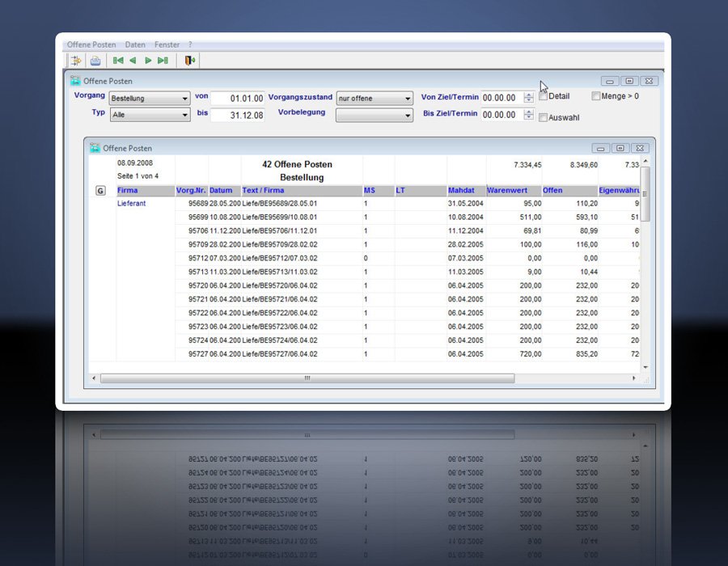The image size is (728, 566).
Task: Open the Vorgangszustand dropdown 'nur offene'
Action: (x=375, y=99)
